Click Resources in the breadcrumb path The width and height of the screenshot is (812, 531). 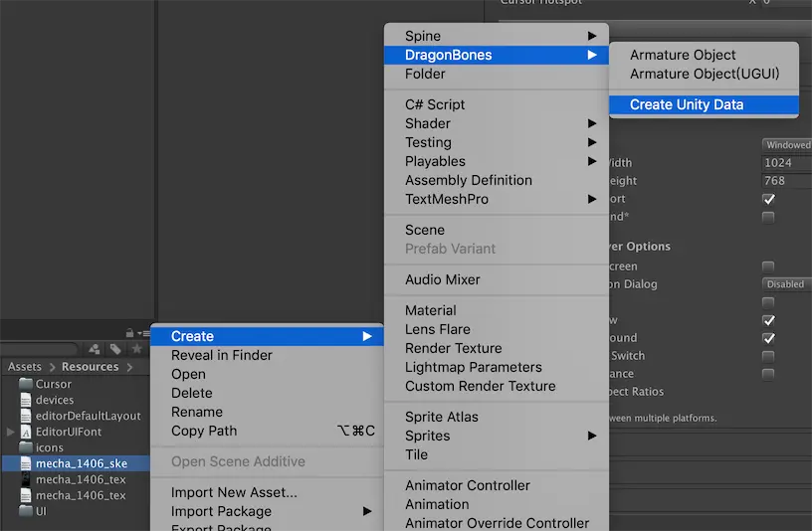(91, 366)
